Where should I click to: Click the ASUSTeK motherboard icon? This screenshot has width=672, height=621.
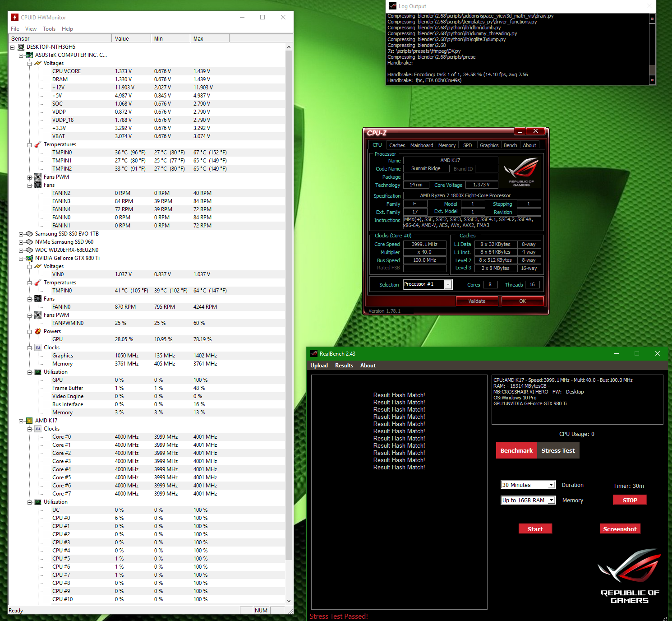pos(29,55)
